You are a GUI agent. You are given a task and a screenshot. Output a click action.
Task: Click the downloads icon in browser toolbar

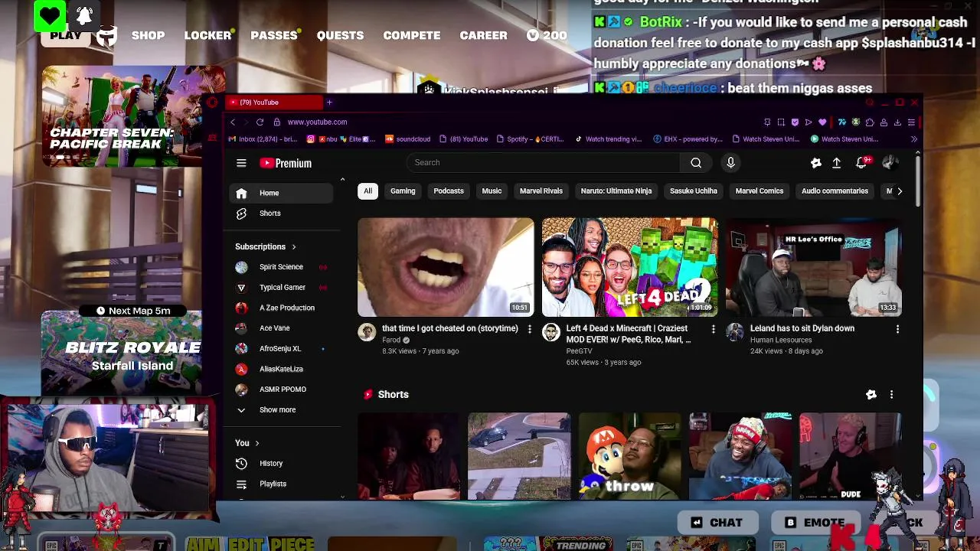(897, 122)
